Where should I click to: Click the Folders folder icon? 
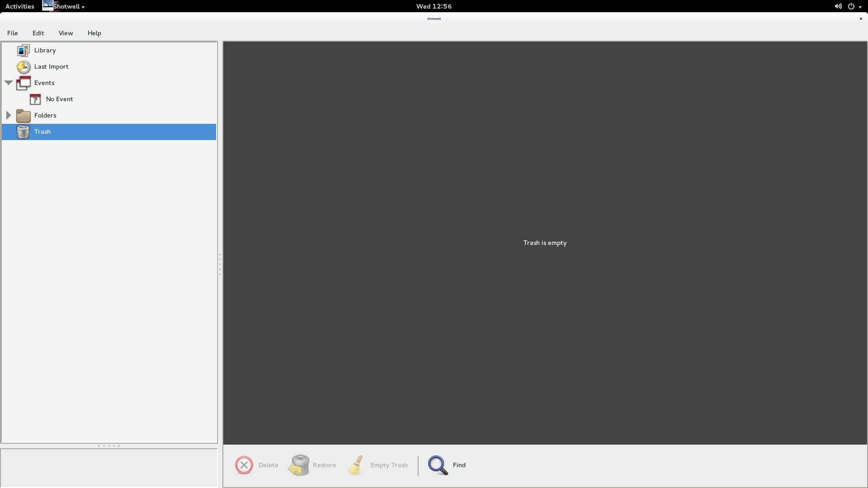pyautogui.click(x=23, y=116)
